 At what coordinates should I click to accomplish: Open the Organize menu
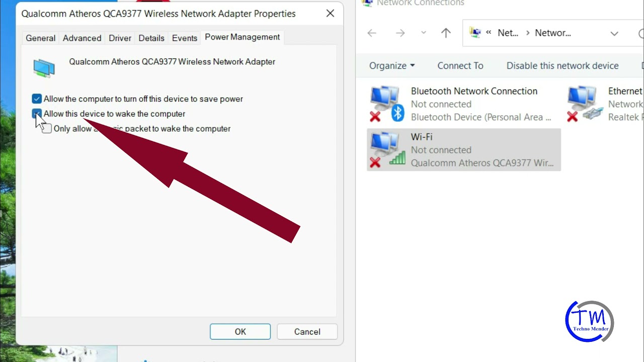392,66
